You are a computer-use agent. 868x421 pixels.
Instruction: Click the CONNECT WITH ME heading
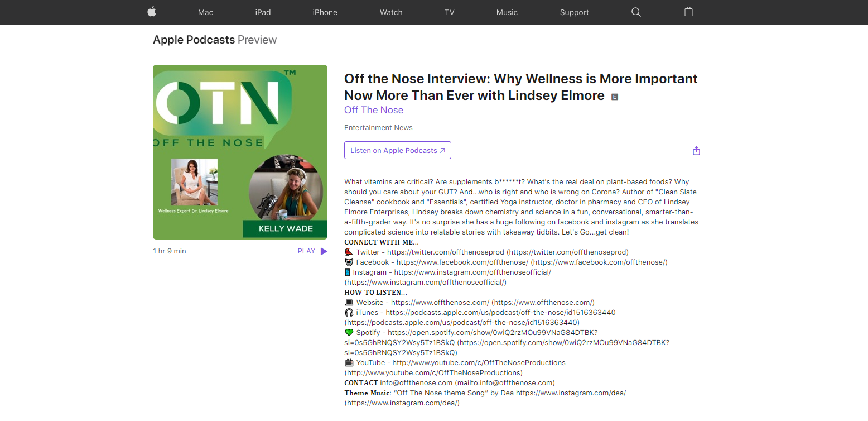381,242
